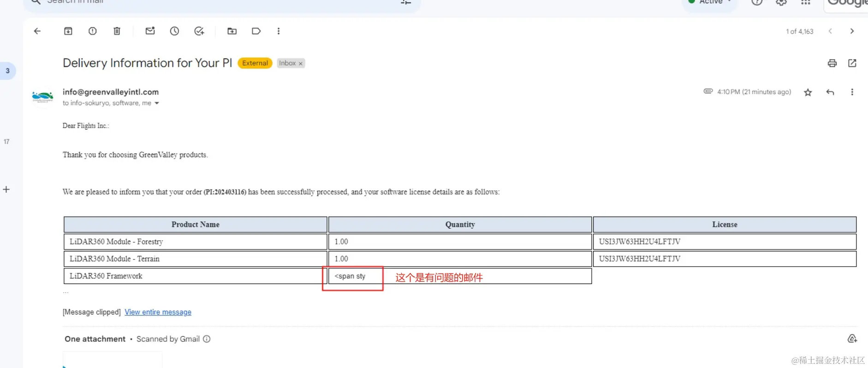Remove the Inbox label

pos(301,64)
